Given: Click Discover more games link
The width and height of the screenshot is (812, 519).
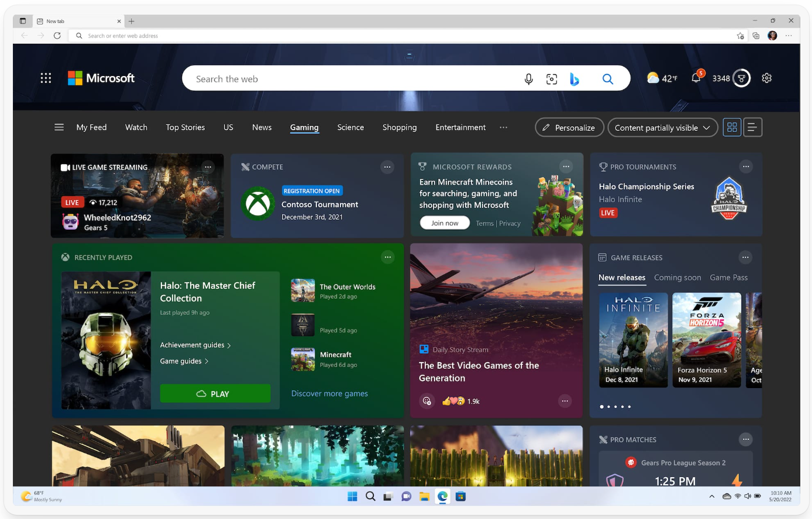Looking at the screenshot, I should [329, 393].
